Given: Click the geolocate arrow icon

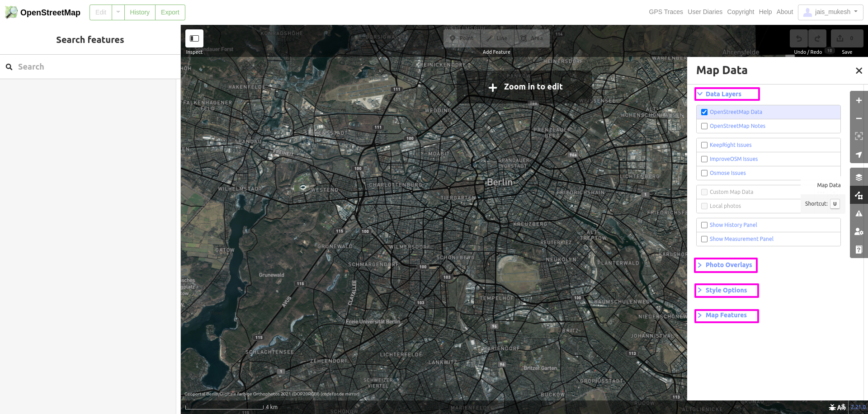Looking at the screenshot, I should (x=859, y=154).
